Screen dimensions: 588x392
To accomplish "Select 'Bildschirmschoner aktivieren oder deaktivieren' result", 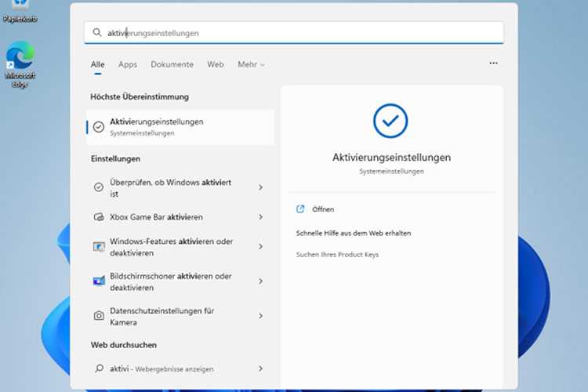I will pyautogui.click(x=180, y=281).
